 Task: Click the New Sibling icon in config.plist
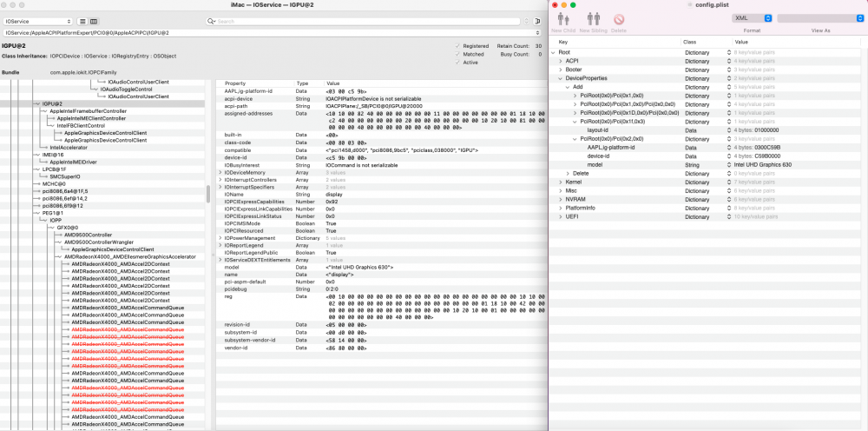click(x=594, y=19)
